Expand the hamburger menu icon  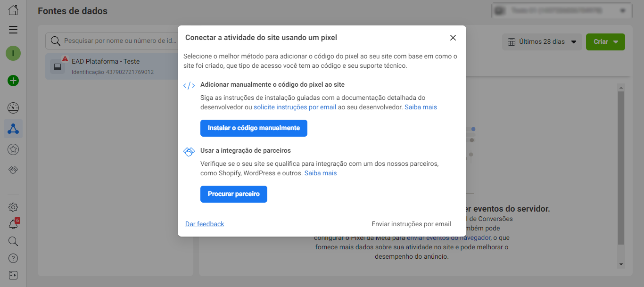point(13,30)
